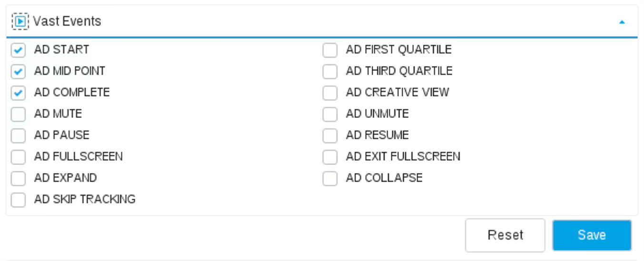Check the AD SKIP TRACKING box
Screen dimensions: 644x261
click(x=18, y=200)
